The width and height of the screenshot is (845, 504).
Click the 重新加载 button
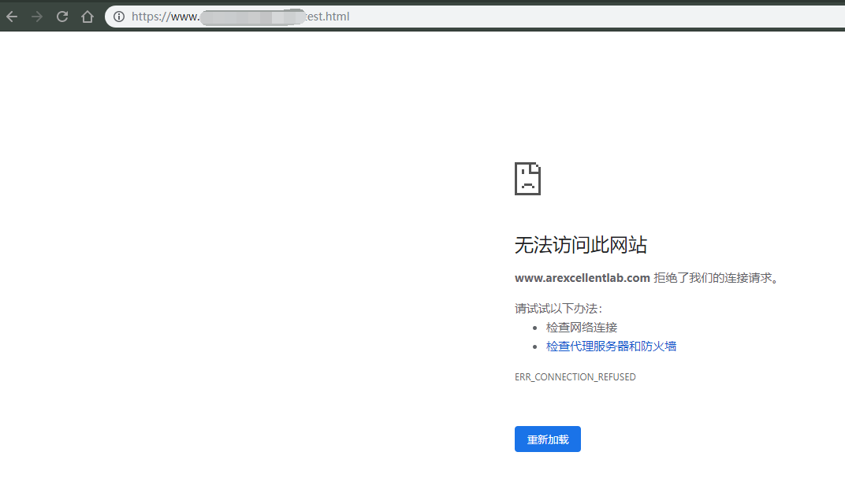(548, 439)
